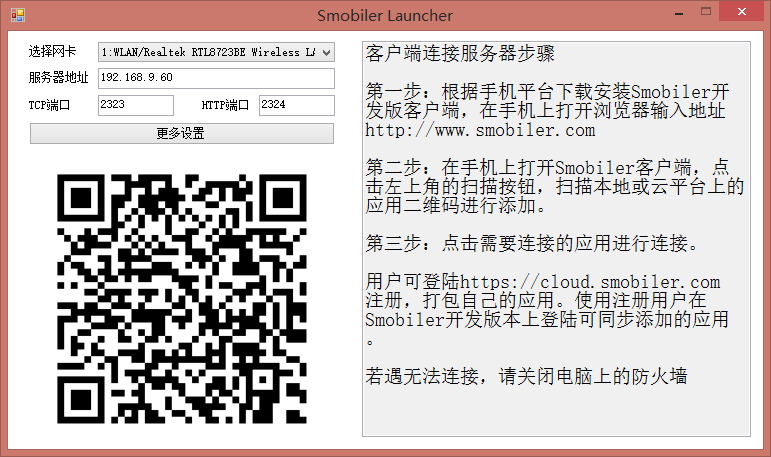Minimize the Smobiler Launcher window
The width and height of the screenshot is (771, 457).
(x=679, y=12)
